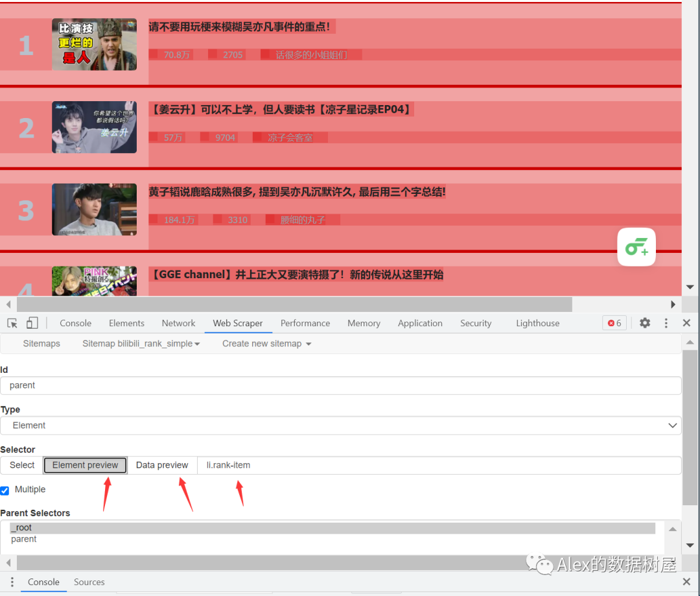Click the page horizontal scrollbar right arrow

coord(673,304)
